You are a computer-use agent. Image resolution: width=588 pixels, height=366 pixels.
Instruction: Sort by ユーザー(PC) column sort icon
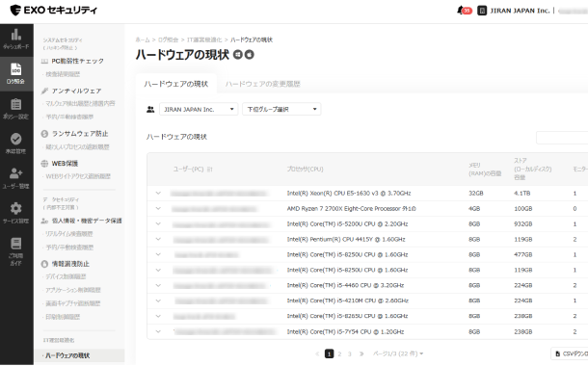click(209, 170)
